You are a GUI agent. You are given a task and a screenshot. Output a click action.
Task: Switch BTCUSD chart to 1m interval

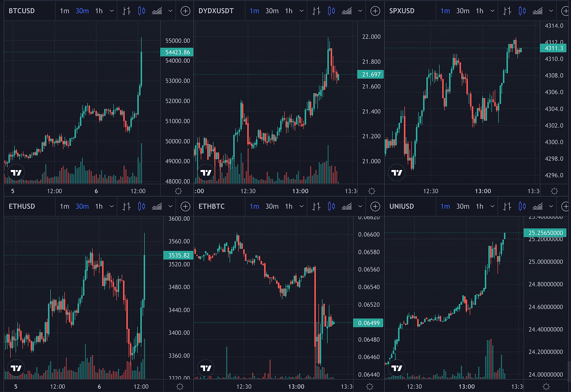tap(65, 11)
